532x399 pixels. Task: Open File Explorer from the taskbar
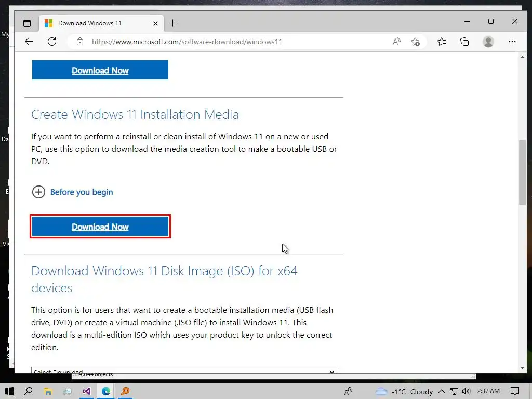[48, 391]
